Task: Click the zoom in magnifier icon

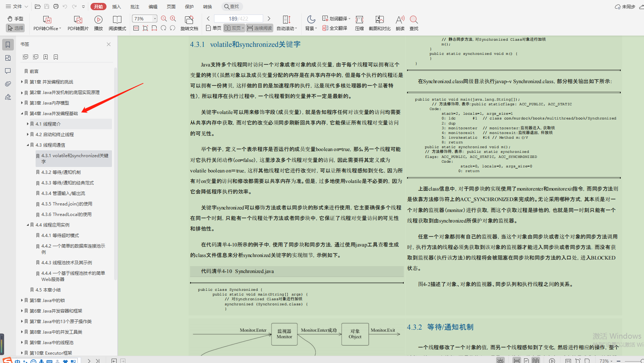Action: [x=173, y=19]
